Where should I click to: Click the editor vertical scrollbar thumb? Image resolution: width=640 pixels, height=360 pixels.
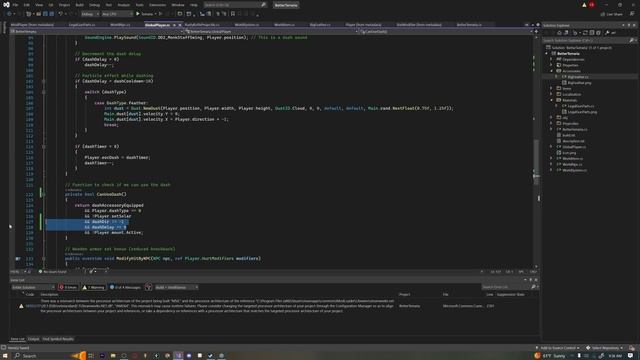[536, 161]
